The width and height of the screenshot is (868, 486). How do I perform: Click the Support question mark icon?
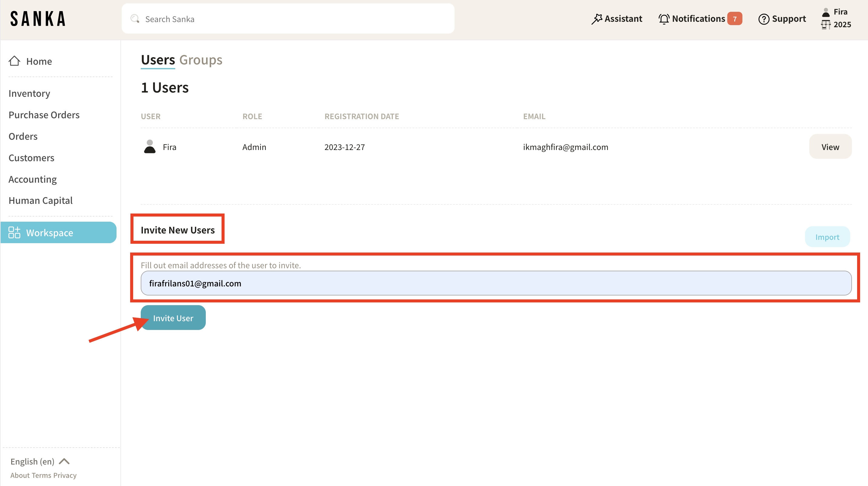(x=764, y=19)
